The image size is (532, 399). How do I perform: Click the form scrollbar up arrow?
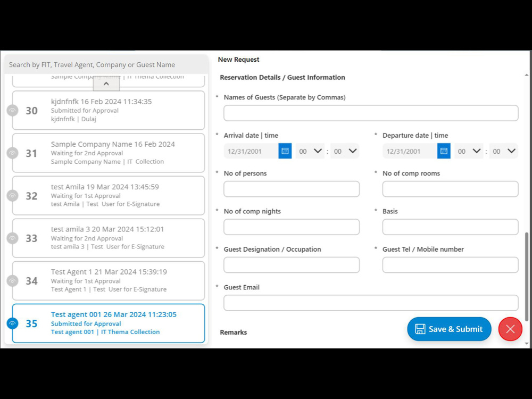click(527, 75)
